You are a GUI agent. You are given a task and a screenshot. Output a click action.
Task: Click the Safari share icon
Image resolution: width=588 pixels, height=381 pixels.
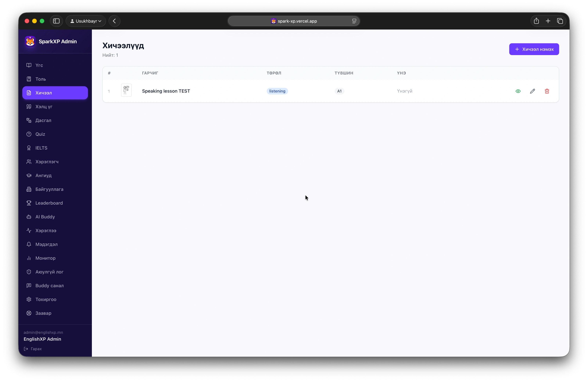pos(536,21)
